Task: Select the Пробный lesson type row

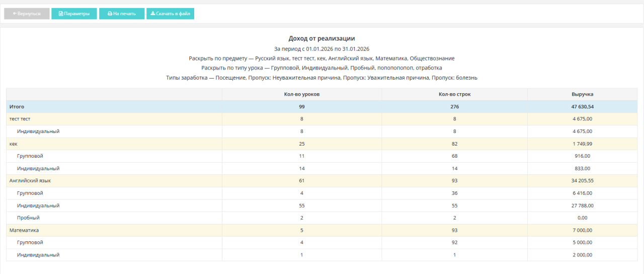Action: pos(28,218)
